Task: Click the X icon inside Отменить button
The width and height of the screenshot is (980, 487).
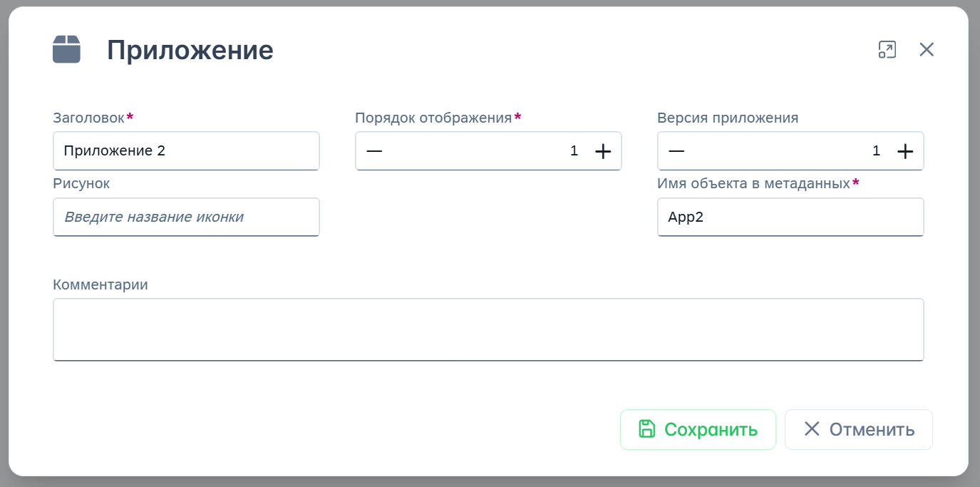Action: coord(811,429)
